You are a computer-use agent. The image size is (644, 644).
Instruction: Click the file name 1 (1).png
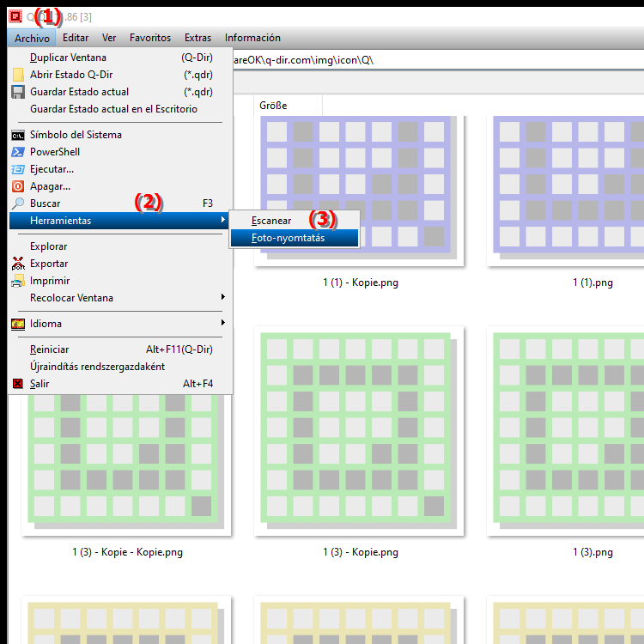coord(592,283)
